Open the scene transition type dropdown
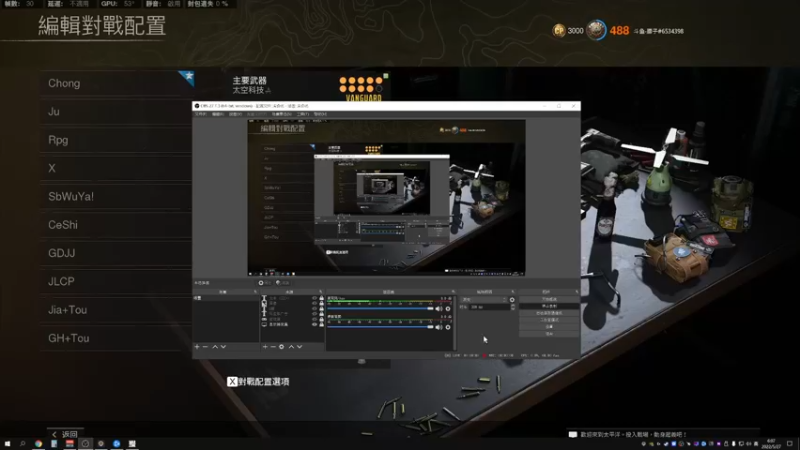 [x=484, y=299]
